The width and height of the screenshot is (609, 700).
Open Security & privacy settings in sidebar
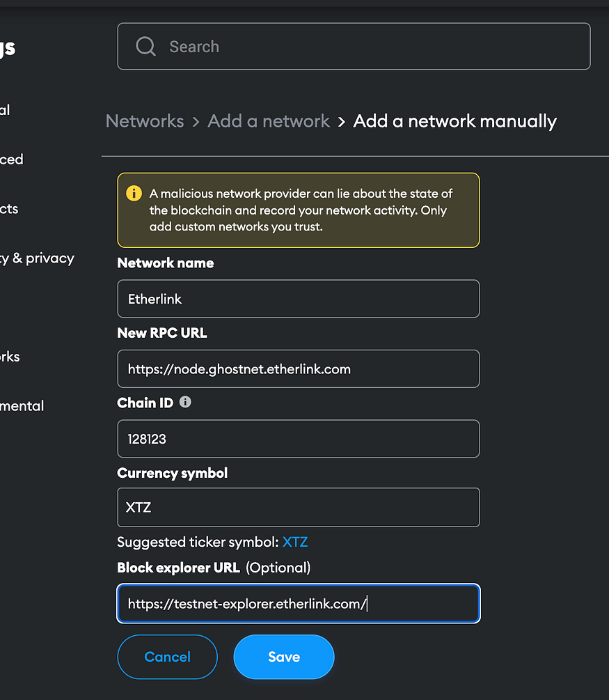pyautogui.click(x=37, y=258)
